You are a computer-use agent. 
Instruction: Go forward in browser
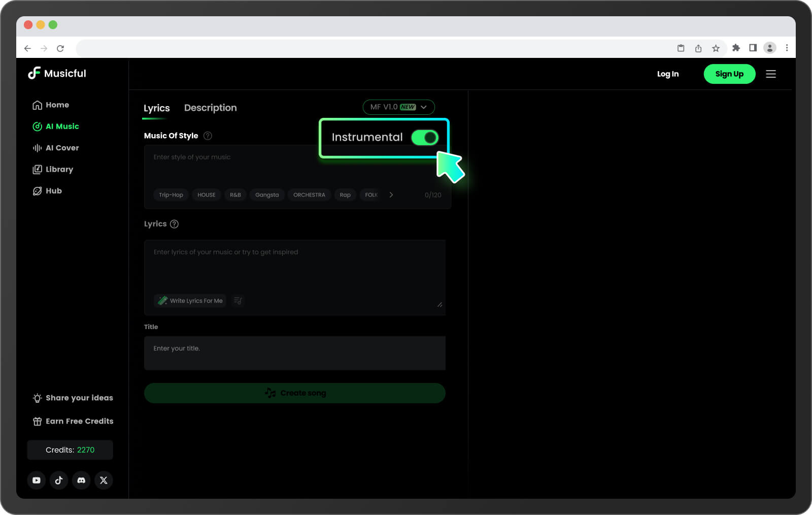click(x=44, y=48)
